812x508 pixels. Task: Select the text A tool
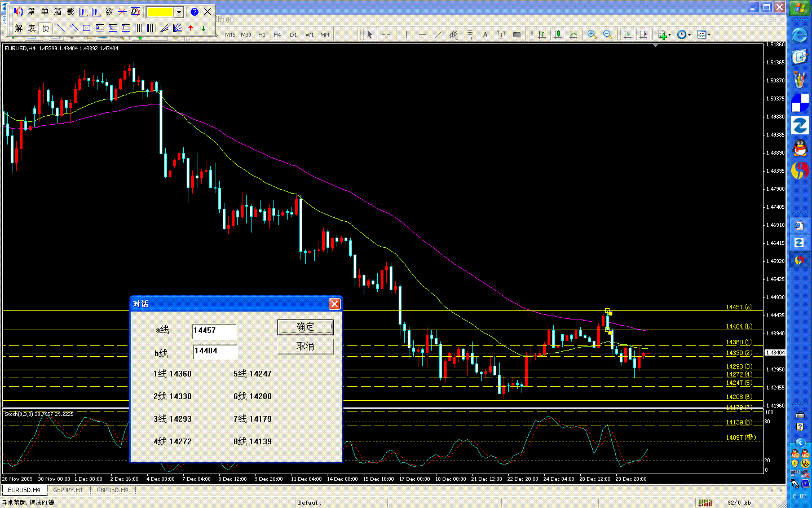point(485,34)
